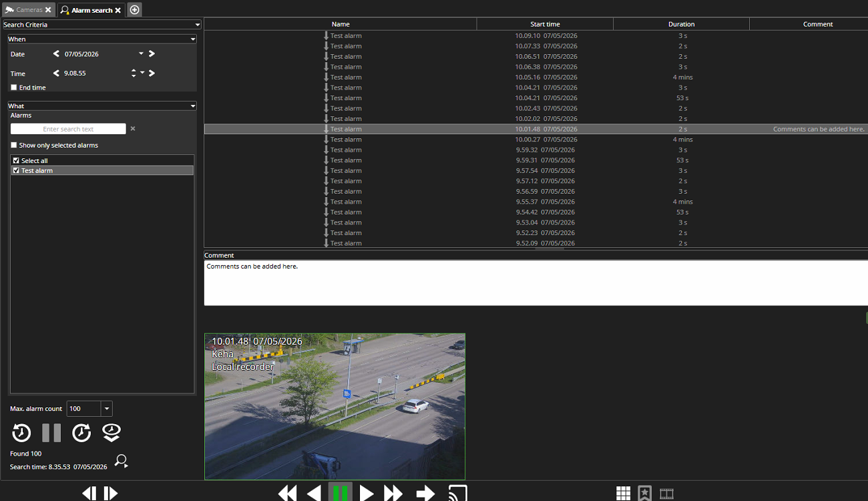Select the alarm row starting 10.01.48
The height and width of the screenshot is (501, 868).
pyautogui.click(x=535, y=129)
